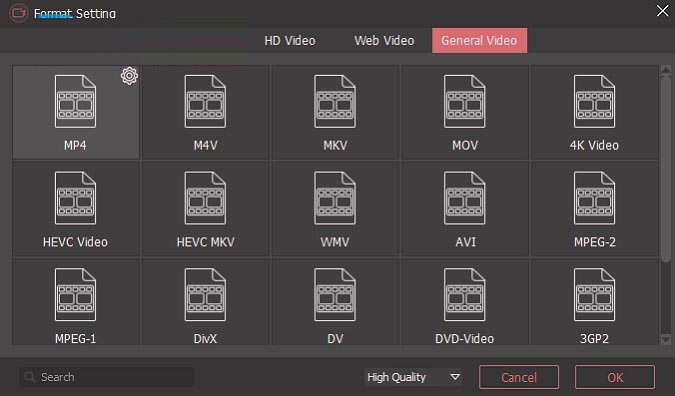675x396 pixels.
Task: Open MP4 settings gear icon
Action: pyautogui.click(x=129, y=76)
